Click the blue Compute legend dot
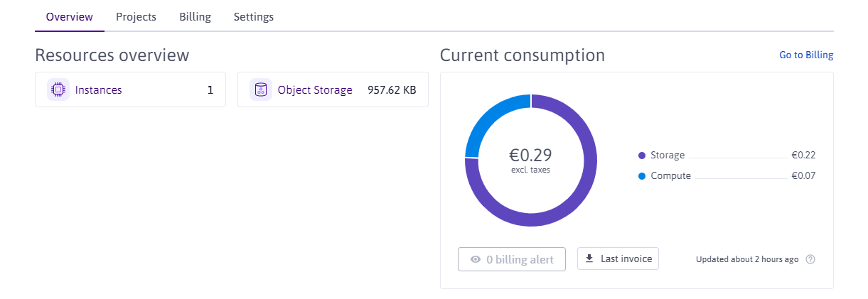The height and width of the screenshot is (299, 868). pyautogui.click(x=642, y=176)
